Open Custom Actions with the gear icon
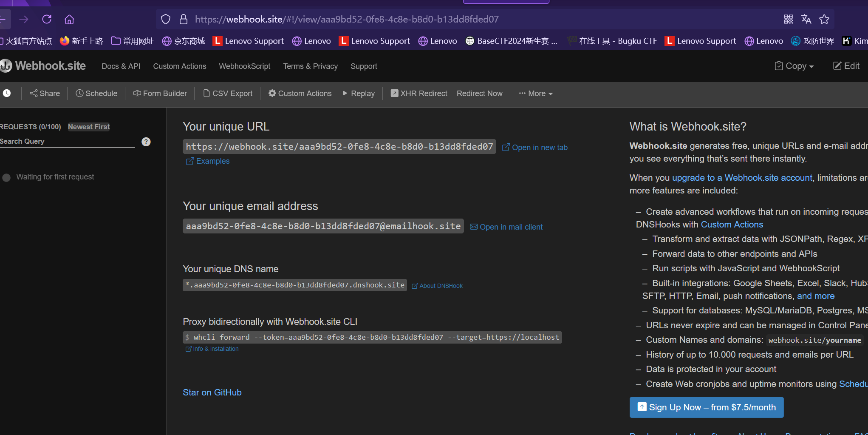This screenshot has height=435, width=868. click(x=300, y=93)
